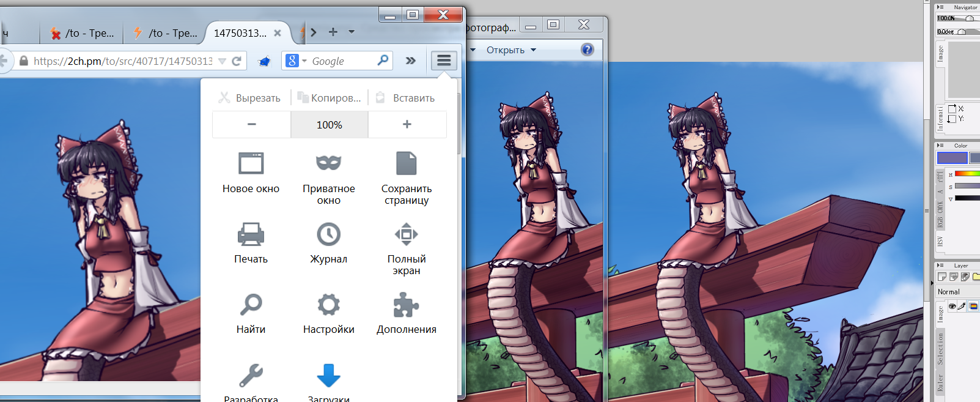Expand the Открыть dropdown in photo viewer
The width and height of the screenshot is (980, 402).
click(x=533, y=50)
